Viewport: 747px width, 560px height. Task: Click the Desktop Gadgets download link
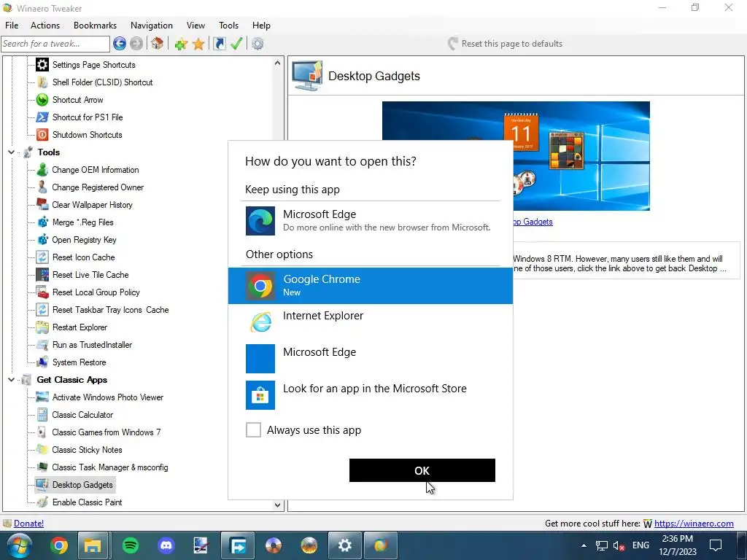(x=533, y=222)
